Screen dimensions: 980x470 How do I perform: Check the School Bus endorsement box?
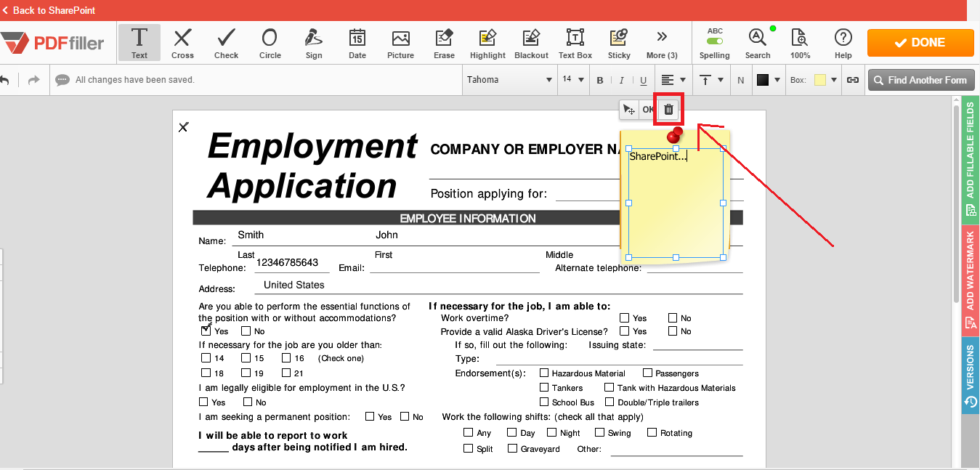point(544,402)
